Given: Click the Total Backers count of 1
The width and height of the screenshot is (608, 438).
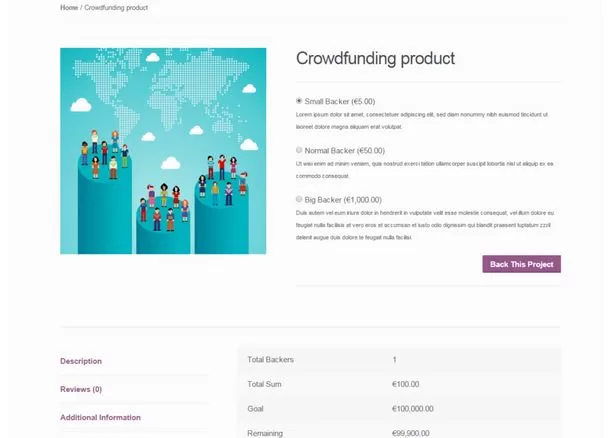Looking at the screenshot, I should coord(395,359).
